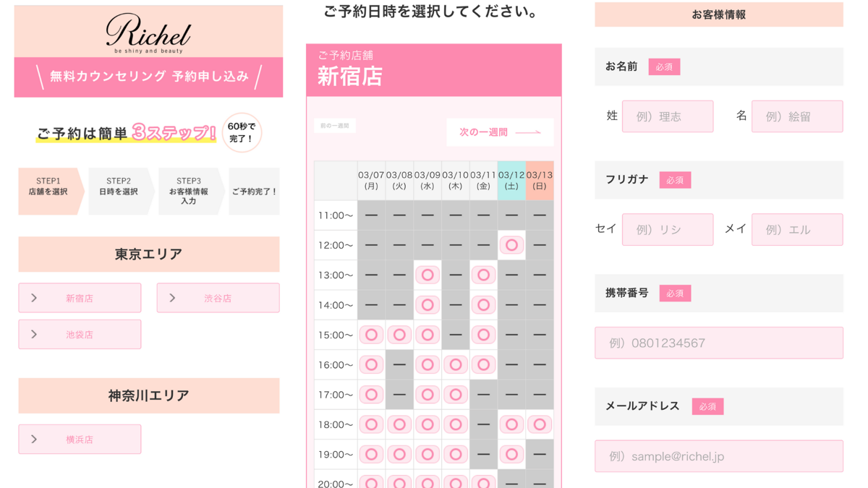Switch to STEP3 お客様情報入力 tab
868x488 pixels.
click(x=188, y=192)
